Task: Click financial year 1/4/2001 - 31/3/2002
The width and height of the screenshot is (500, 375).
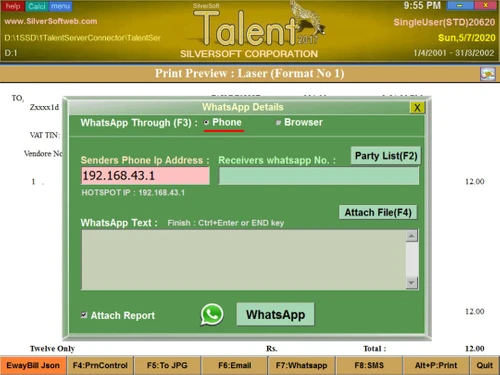Action: [454, 53]
